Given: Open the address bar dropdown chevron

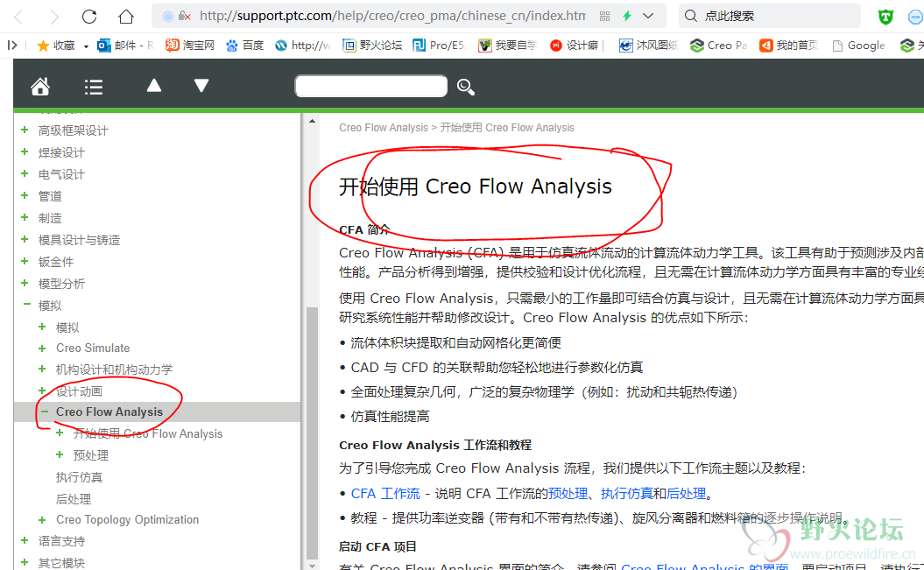Looking at the screenshot, I should (648, 16).
